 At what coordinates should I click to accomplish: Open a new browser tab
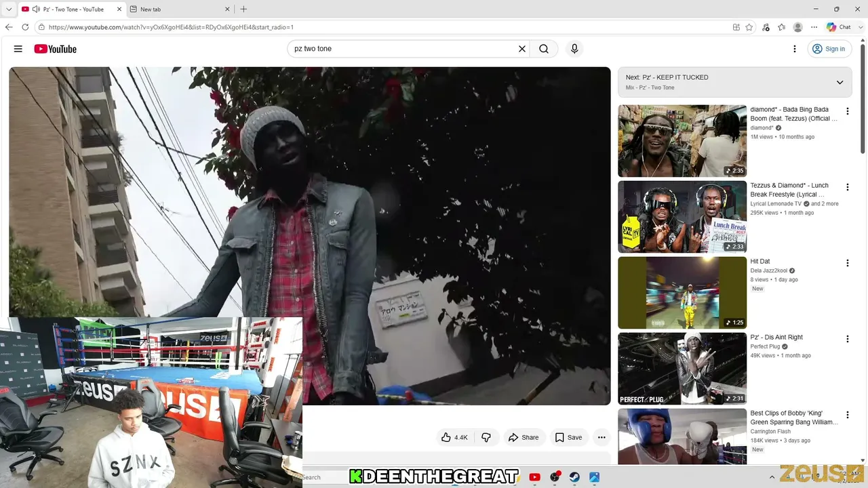point(243,9)
